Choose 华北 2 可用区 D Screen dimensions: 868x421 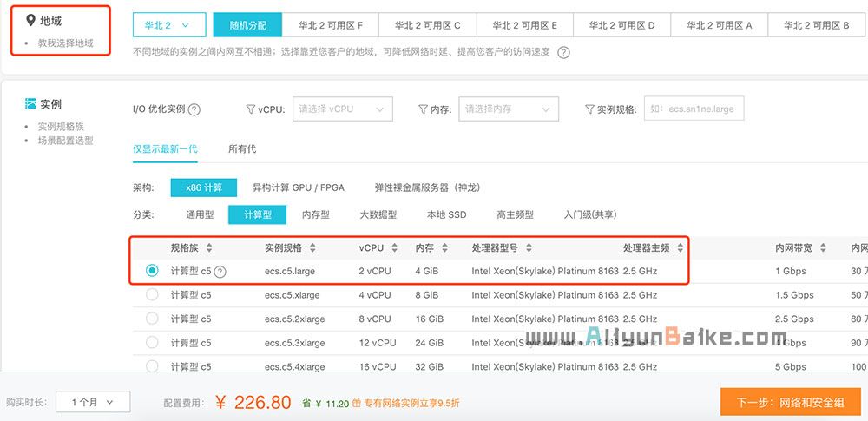(621, 25)
